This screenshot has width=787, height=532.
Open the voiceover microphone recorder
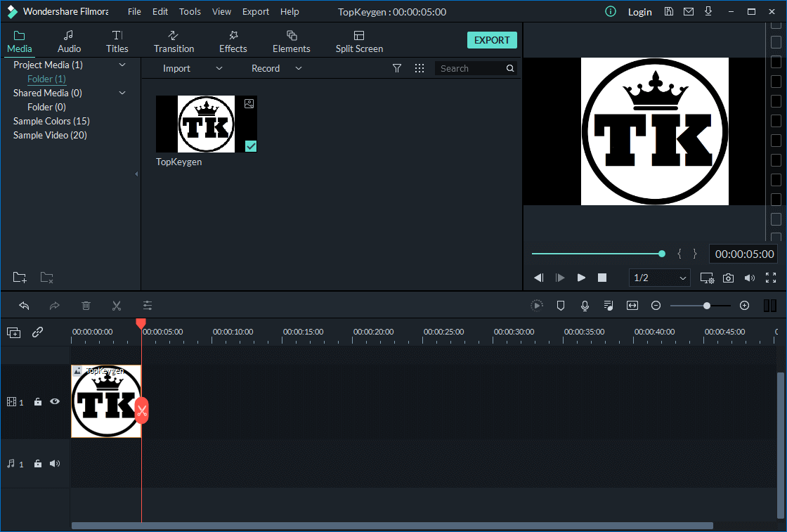point(585,306)
